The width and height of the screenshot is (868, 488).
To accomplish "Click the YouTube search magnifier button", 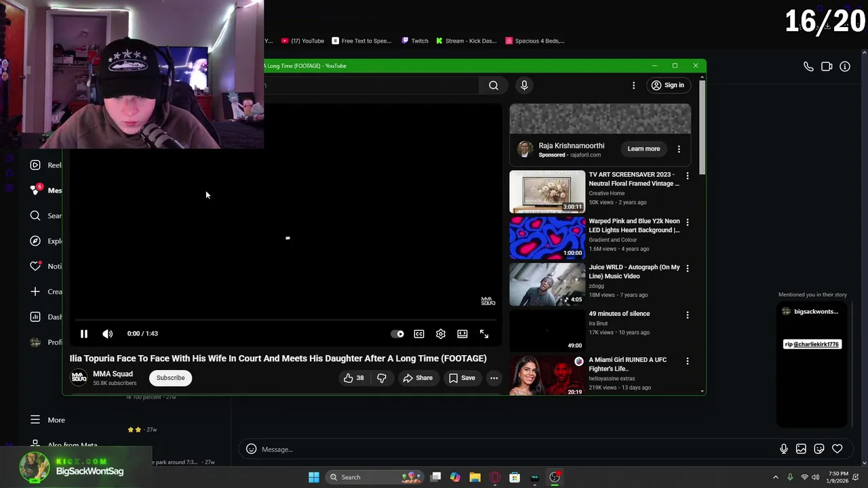I will (494, 85).
